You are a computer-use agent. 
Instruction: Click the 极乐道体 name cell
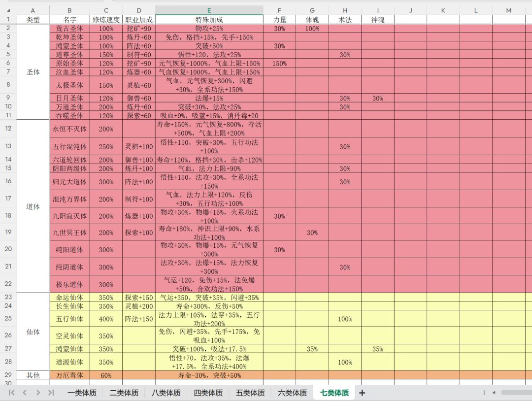coord(69,284)
